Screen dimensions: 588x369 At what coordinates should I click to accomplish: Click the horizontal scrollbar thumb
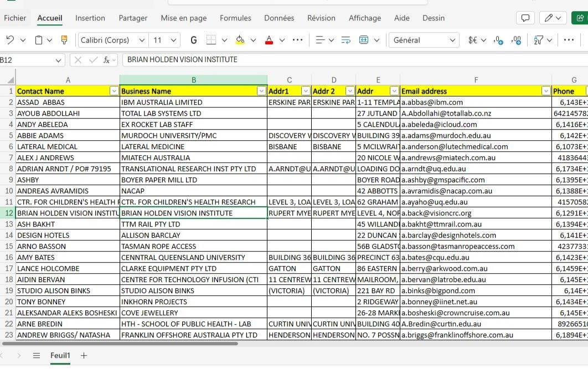[x=120, y=343]
